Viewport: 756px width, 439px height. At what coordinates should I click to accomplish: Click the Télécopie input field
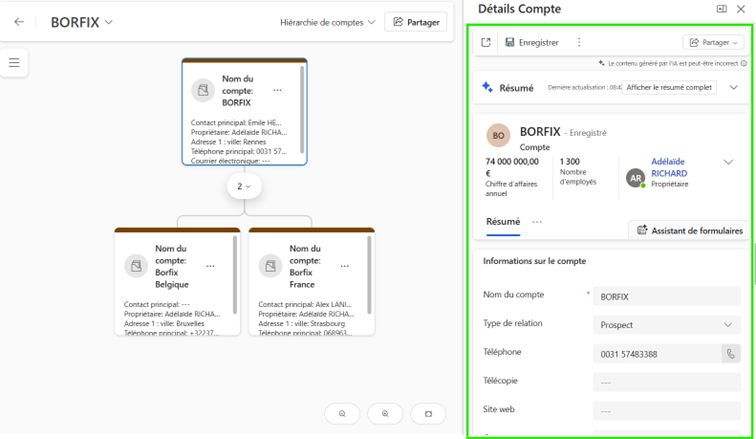pos(666,382)
